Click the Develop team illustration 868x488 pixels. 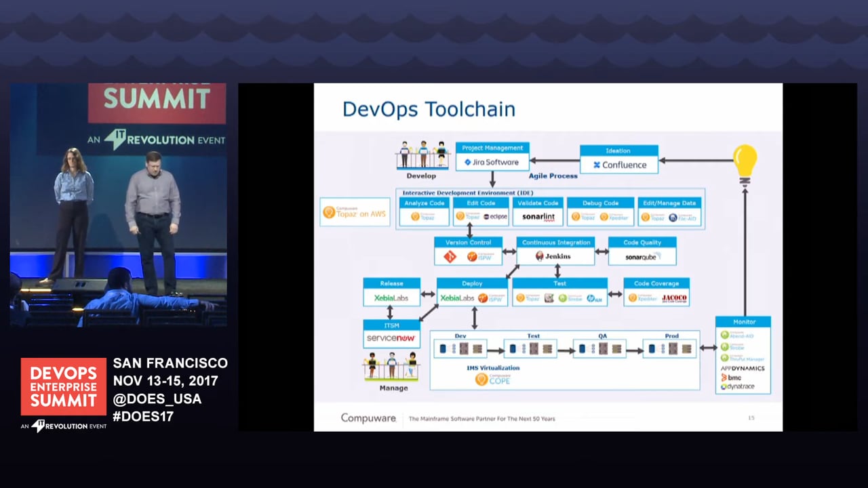(x=422, y=155)
